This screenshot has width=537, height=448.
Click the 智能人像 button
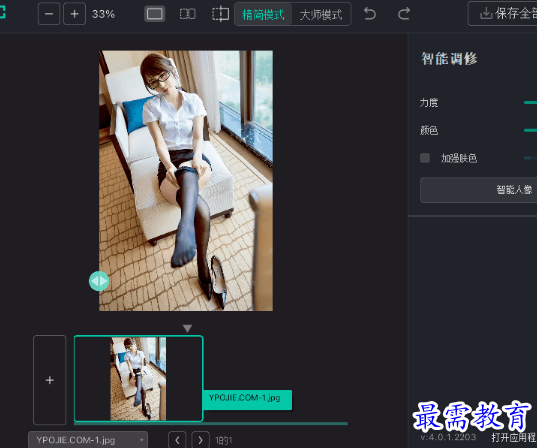click(x=479, y=190)
